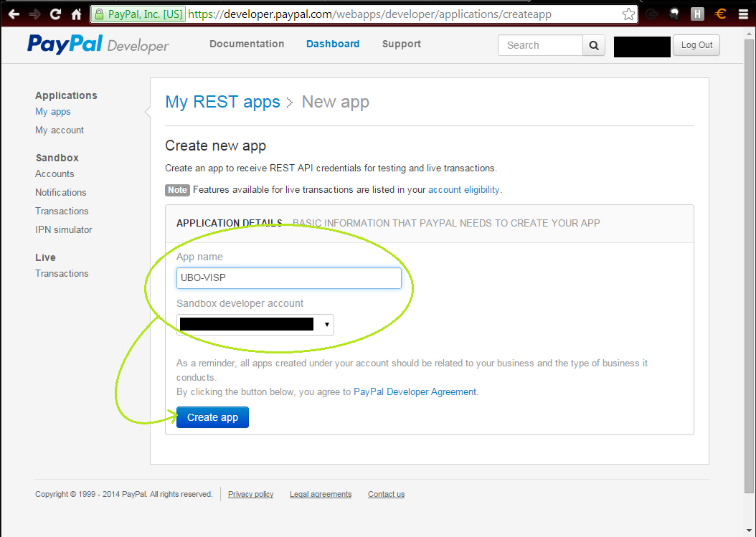Go to browser home icon
756x537 pixels.
[76, 14]
